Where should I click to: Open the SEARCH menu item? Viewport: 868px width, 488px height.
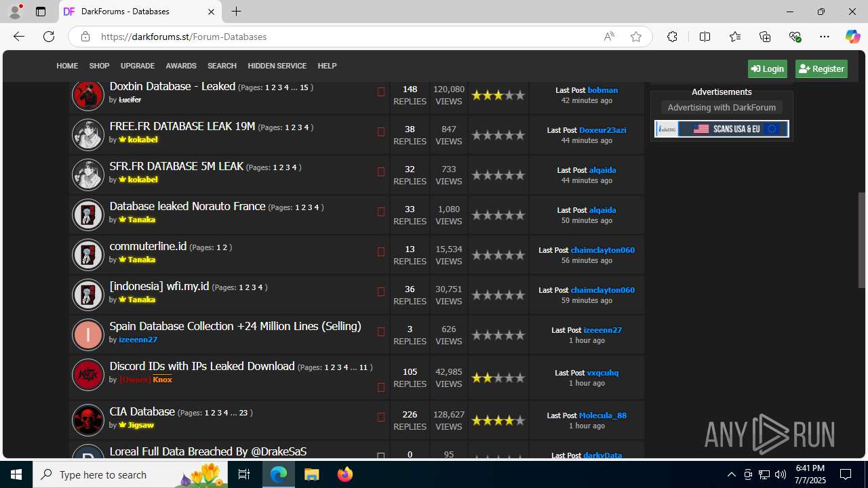click(222, 66)
